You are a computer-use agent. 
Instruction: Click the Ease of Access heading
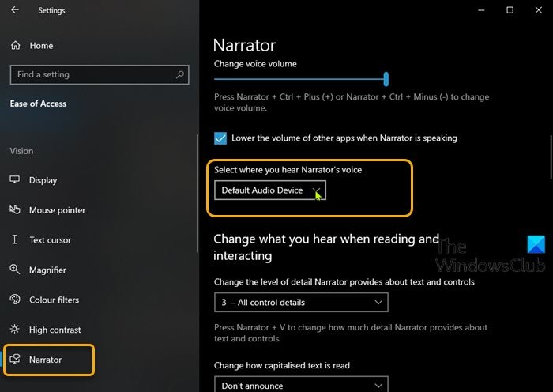(38, 104)
